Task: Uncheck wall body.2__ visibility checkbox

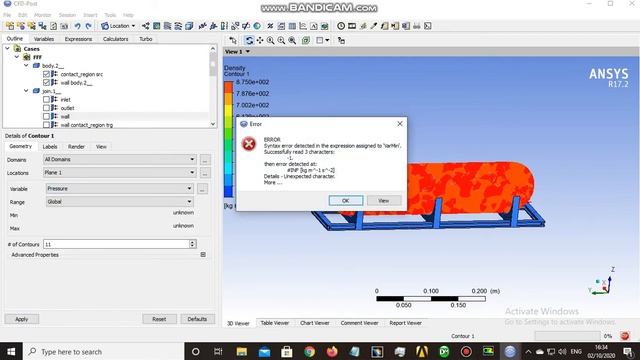Action: tap(46, 82)
